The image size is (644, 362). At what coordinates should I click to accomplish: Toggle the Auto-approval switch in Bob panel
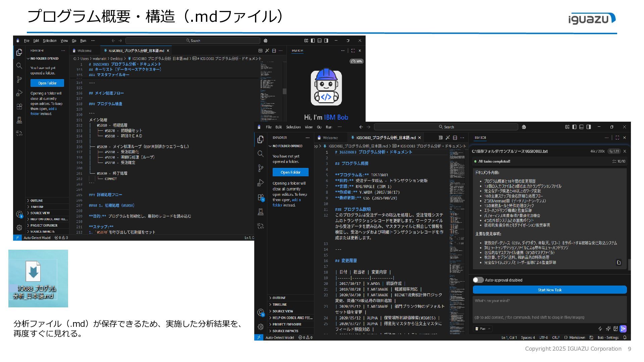(x=478, y=280)
